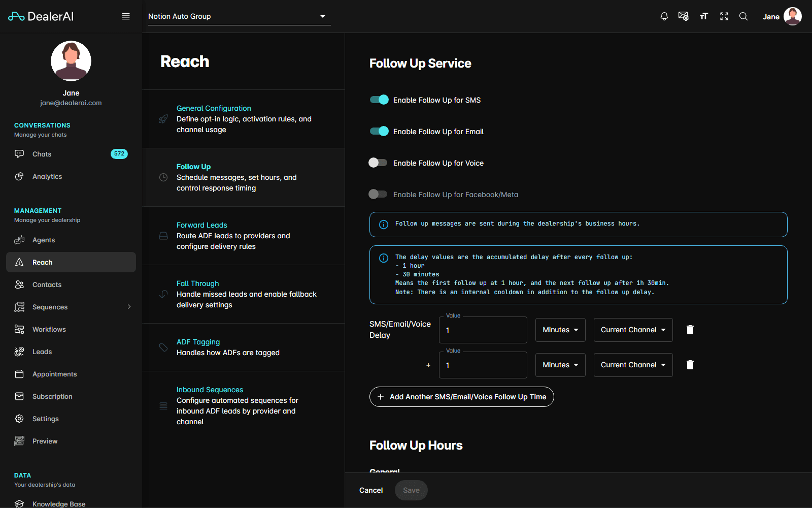Expand the Sequences submenu chevron

click(x=129, y=307)
